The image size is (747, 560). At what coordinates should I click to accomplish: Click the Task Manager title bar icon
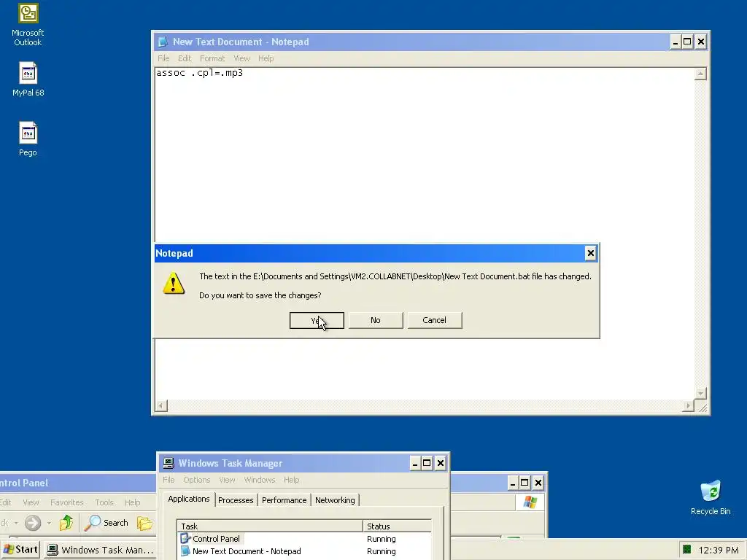click(169, 463)
